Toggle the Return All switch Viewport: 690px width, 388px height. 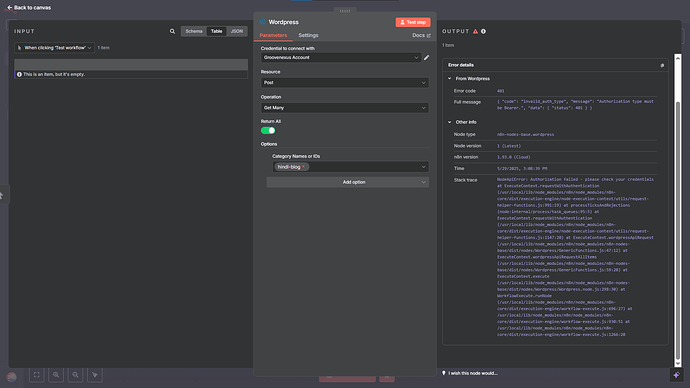[268, 131]
